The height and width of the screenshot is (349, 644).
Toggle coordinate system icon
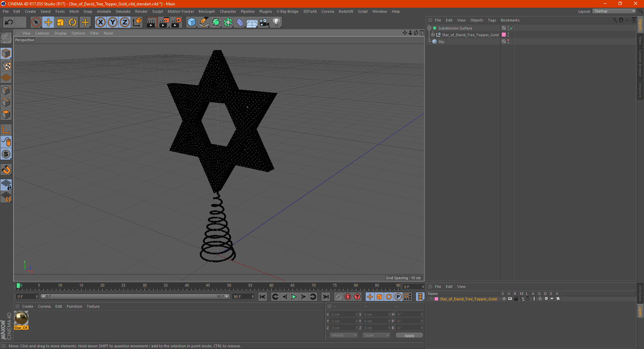click(x=137, y=22)
